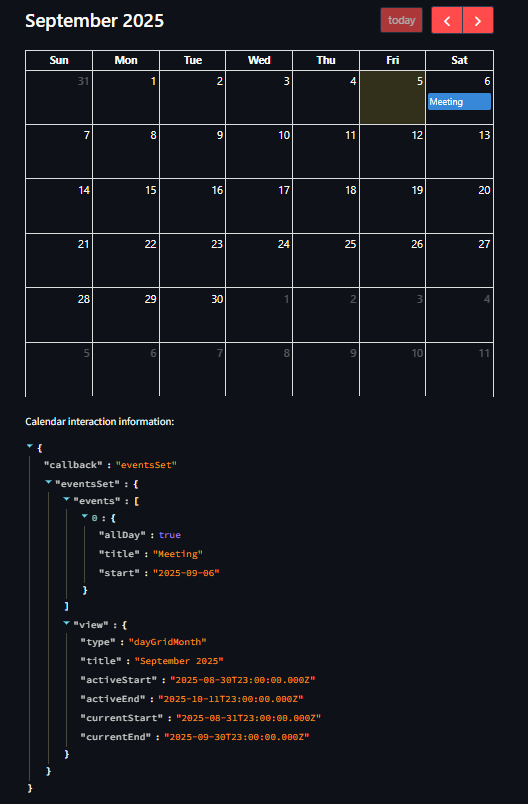Select September 13
Viewport: 528px width, 804px height.
pos(459,152)
